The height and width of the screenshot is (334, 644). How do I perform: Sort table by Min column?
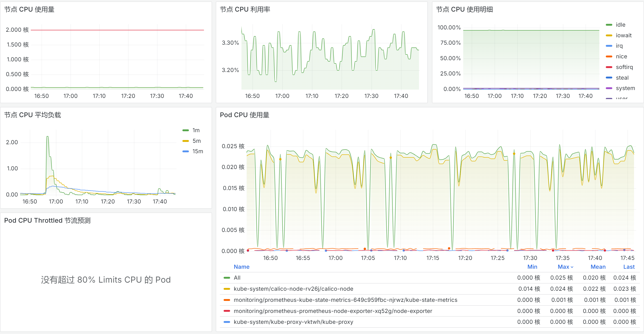pyautogui.click(x=532, y=267)
